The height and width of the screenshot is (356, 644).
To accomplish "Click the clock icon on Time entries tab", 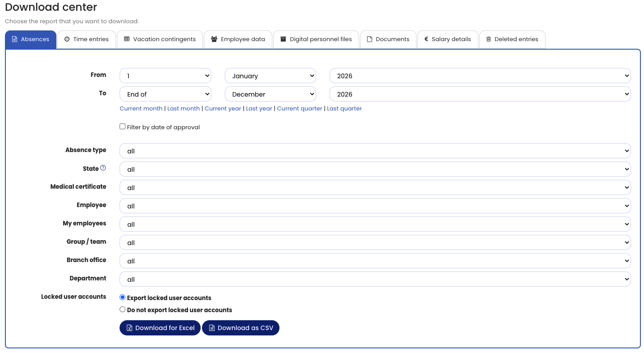I will [67, 39].
